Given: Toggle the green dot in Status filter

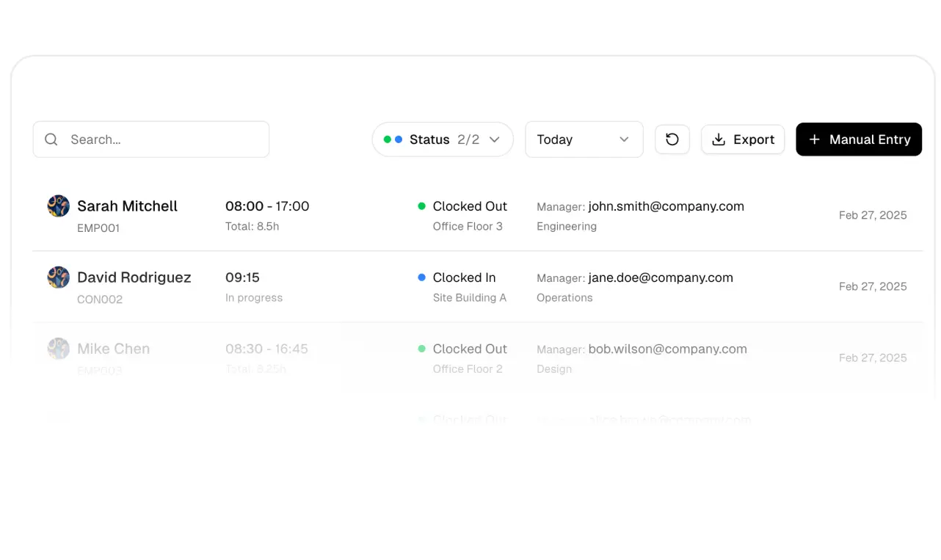Looking at the screenshot, I should point(387,139).
